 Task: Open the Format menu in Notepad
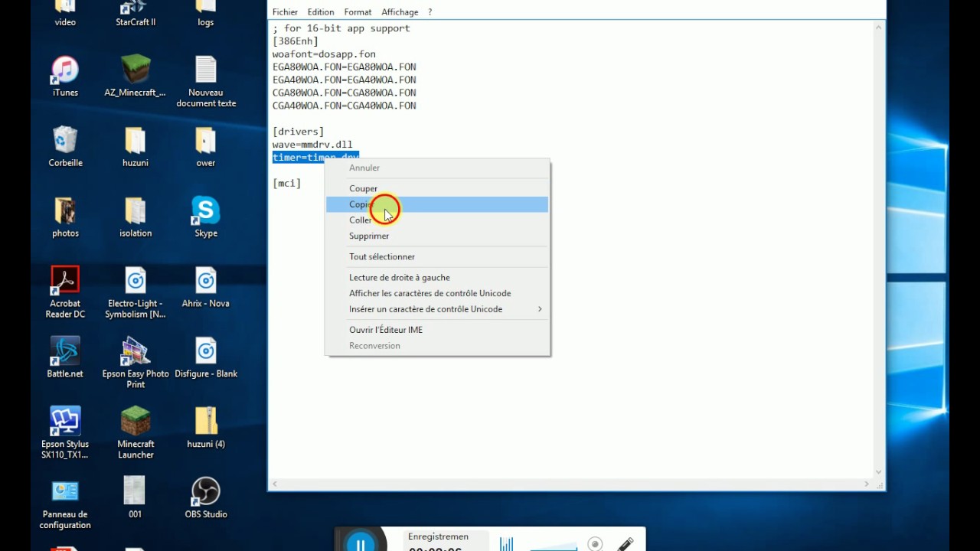358,12
